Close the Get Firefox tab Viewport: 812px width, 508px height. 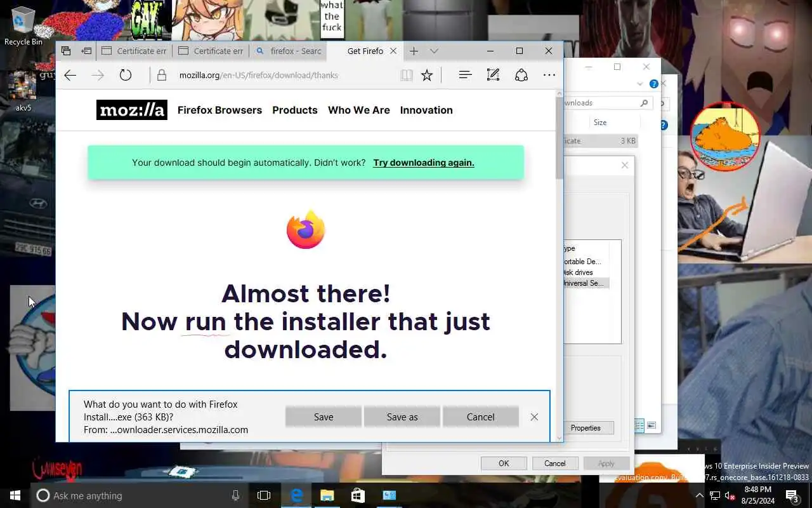pyautogui.click(x=393, y=51)
